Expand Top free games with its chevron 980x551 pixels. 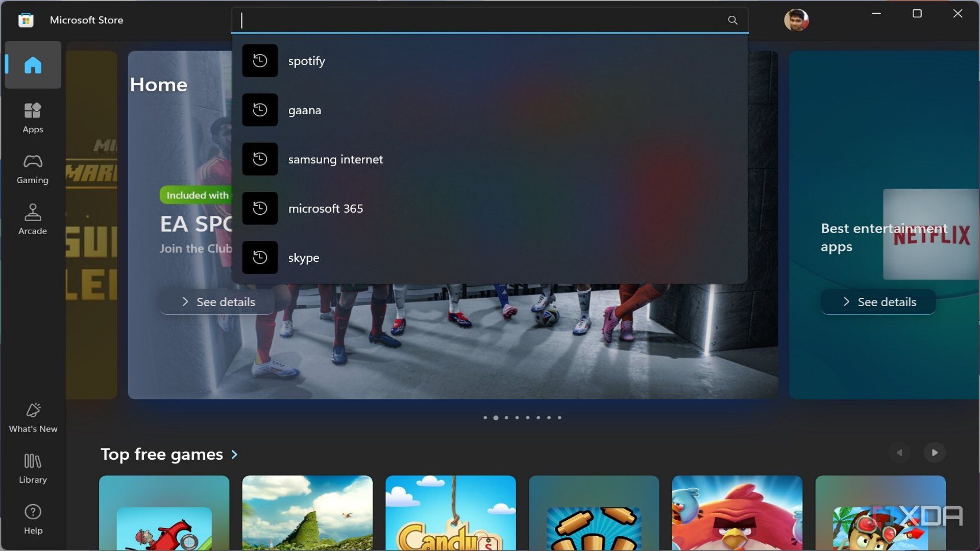pos(234,455)
